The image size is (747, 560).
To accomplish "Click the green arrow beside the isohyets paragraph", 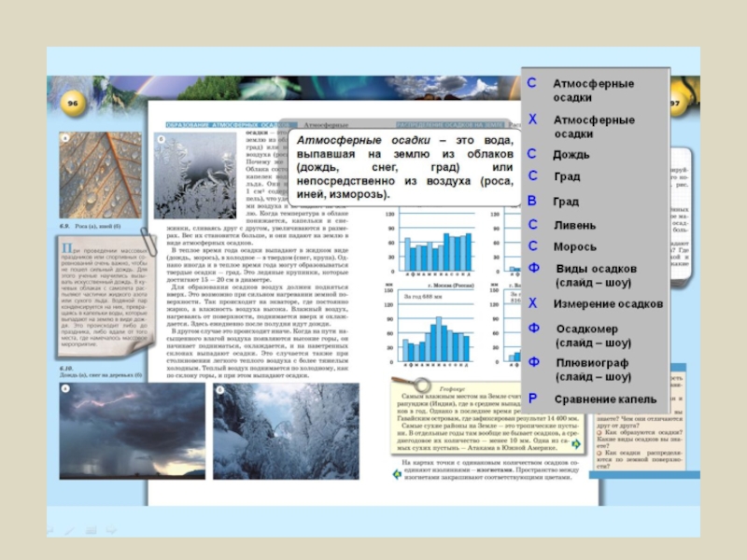I will click(x=398, y=474).
